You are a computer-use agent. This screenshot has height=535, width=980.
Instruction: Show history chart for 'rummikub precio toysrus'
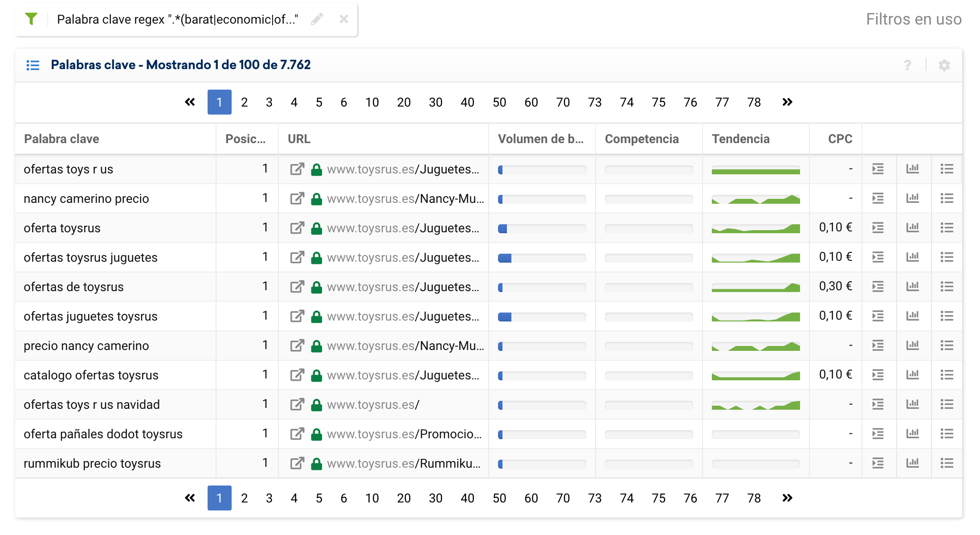[913, 463]
